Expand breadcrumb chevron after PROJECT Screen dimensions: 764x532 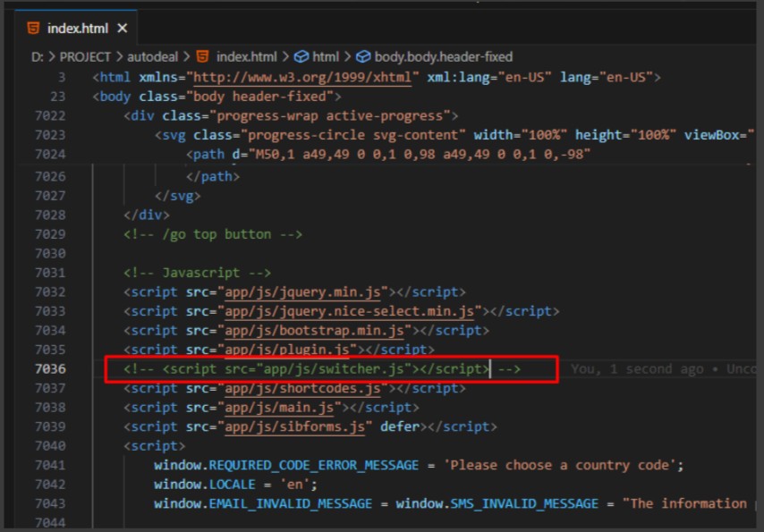coord(119,57)
